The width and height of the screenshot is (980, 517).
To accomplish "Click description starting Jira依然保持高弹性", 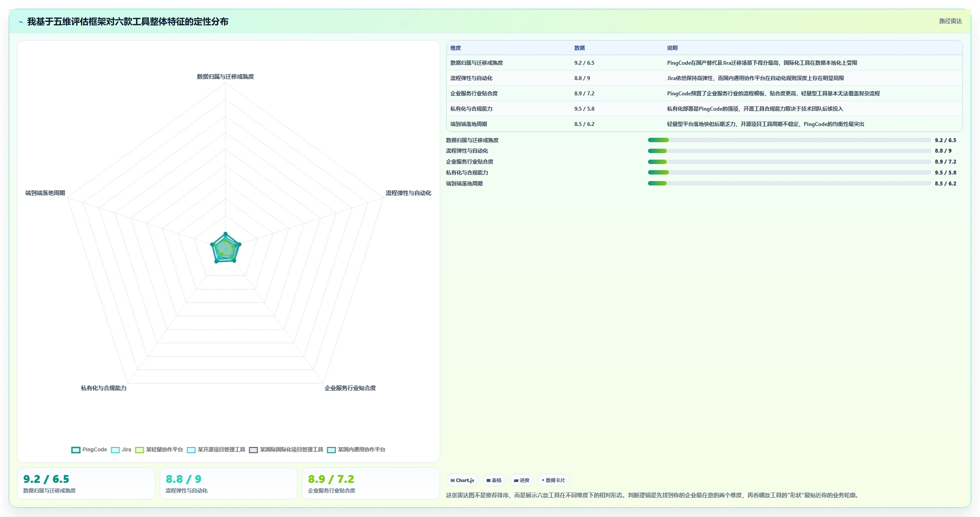I will [755, 78].
